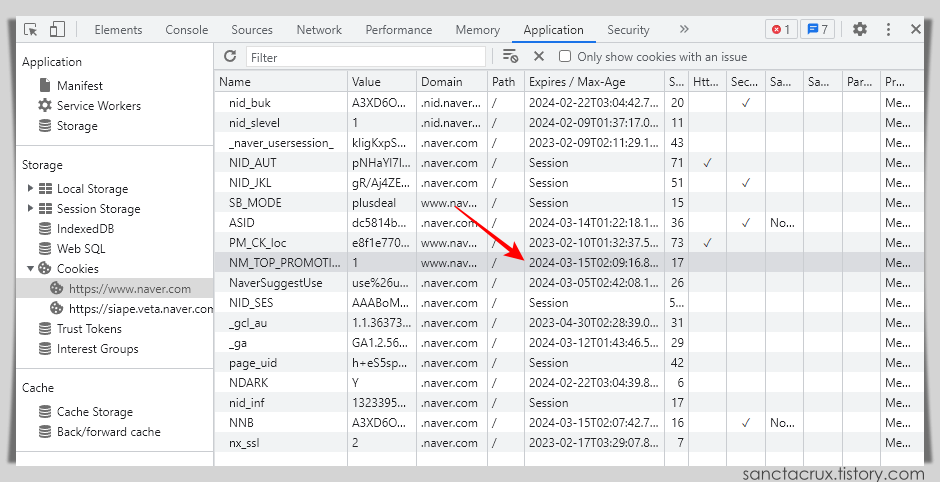Sort by the Value column header
Image resolution: width=940 pixels, height=482 pixels.
coord(382,82)
